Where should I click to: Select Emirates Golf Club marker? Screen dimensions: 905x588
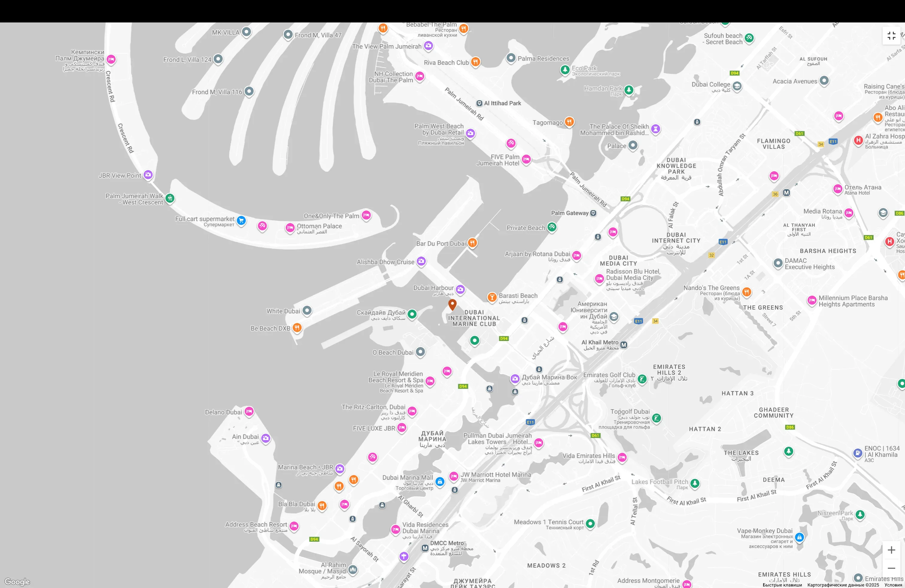click(x=642, y=379)
